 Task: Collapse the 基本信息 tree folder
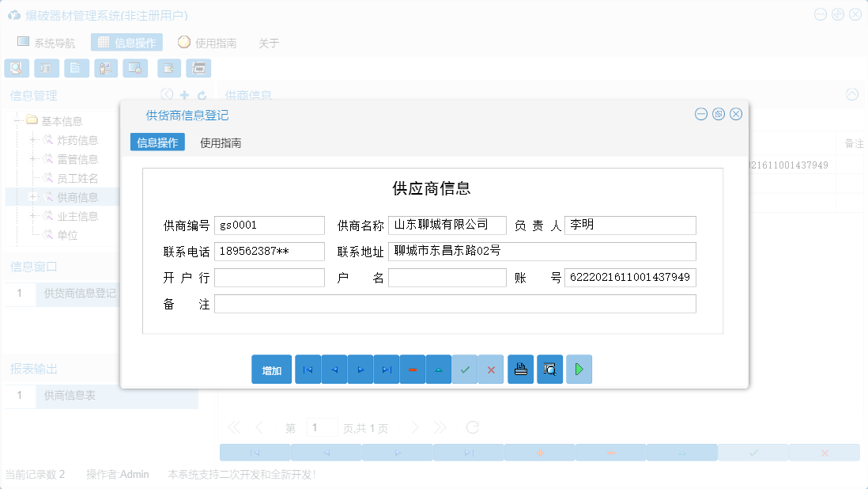(17, 120)
